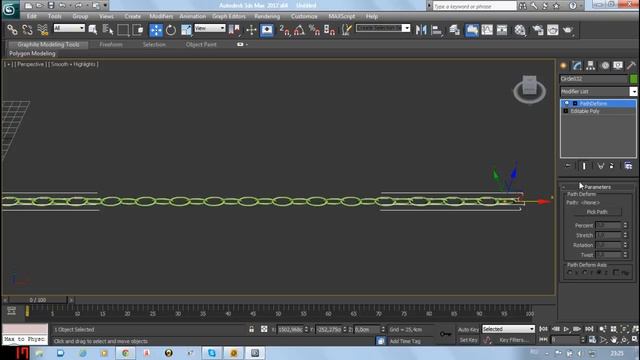Open the Tools menu
640x360 pixels.
(54, 16)
